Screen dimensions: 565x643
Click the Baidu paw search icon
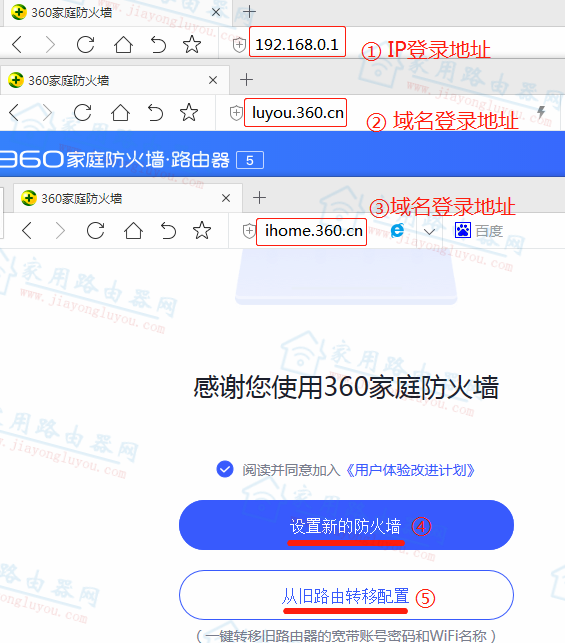(463, 230)
